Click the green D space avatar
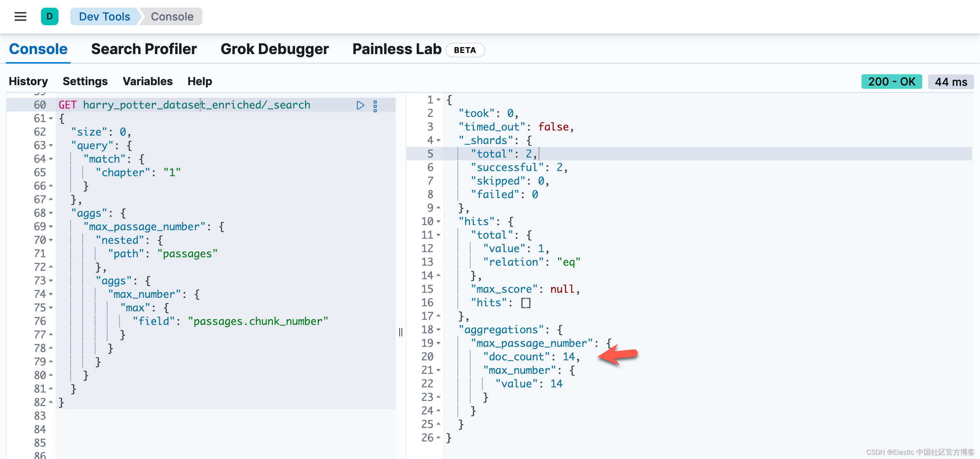 click(x=49, y=16)
